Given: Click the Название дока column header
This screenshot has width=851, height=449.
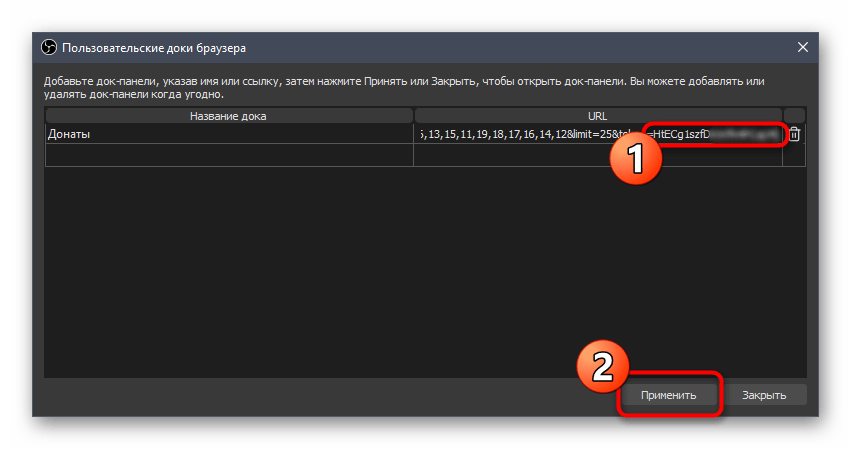Looking at the screenshot, I should [228, 116].
